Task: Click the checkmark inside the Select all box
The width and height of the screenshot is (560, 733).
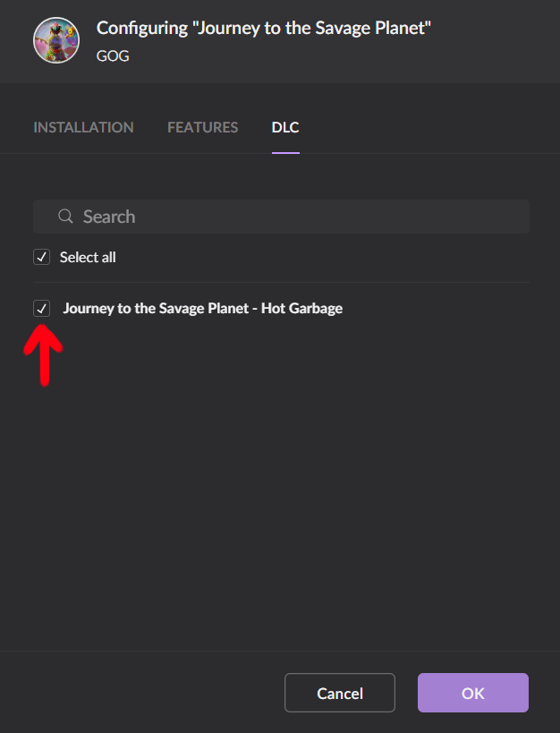Action: click(x=42, y=257)
